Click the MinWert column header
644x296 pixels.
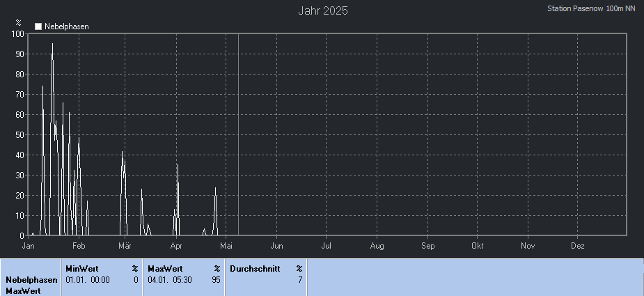point(82,269)
